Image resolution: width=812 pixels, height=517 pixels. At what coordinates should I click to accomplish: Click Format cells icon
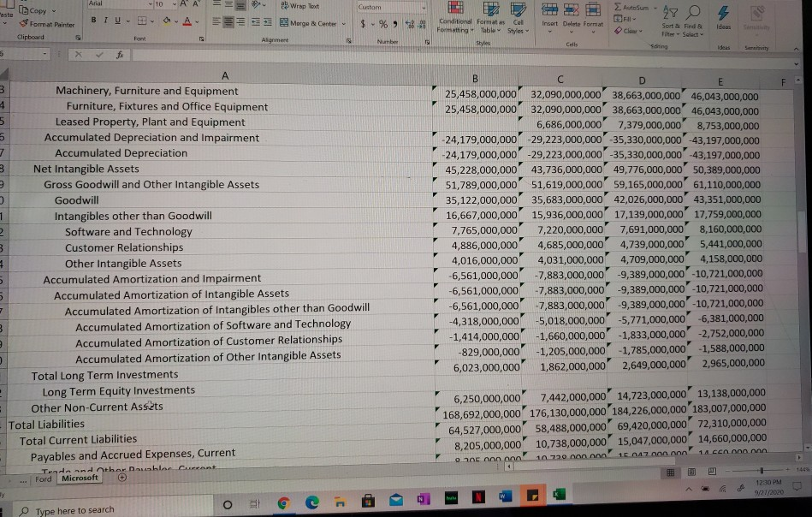[x=593, y=9]
